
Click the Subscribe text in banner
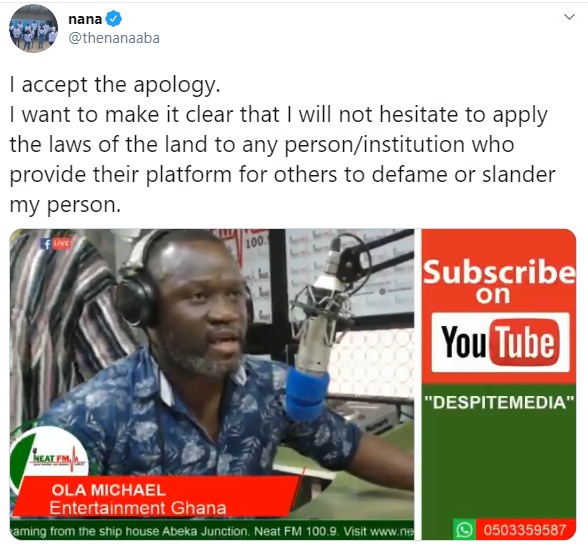point(499,272)
